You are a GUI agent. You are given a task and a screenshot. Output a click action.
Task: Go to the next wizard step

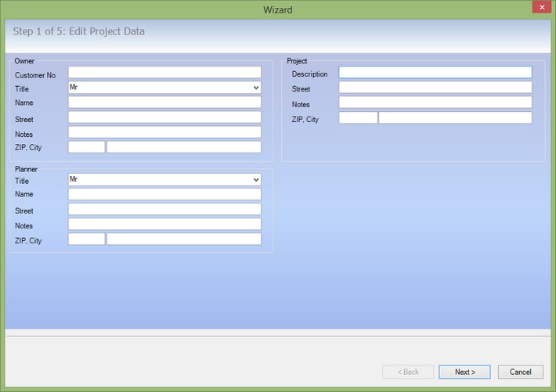(464, 372)
